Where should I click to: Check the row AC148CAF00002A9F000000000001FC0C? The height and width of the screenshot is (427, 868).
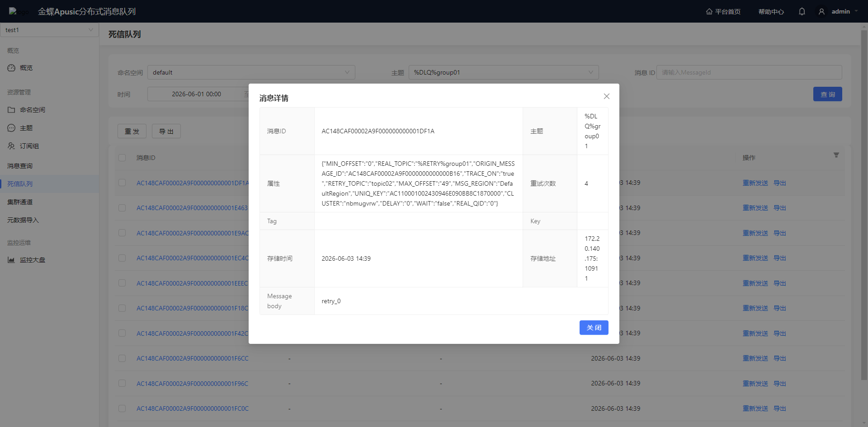tap(122, 408)
